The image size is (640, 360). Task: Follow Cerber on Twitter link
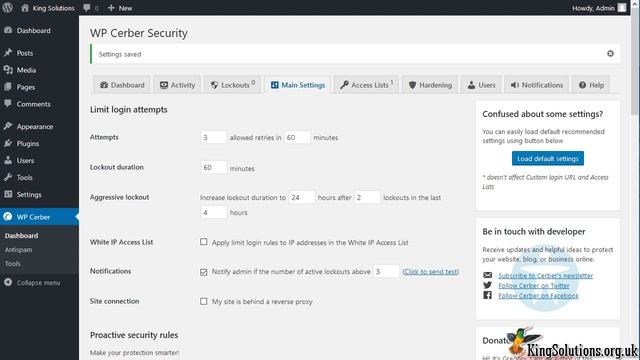coord(533,286)
